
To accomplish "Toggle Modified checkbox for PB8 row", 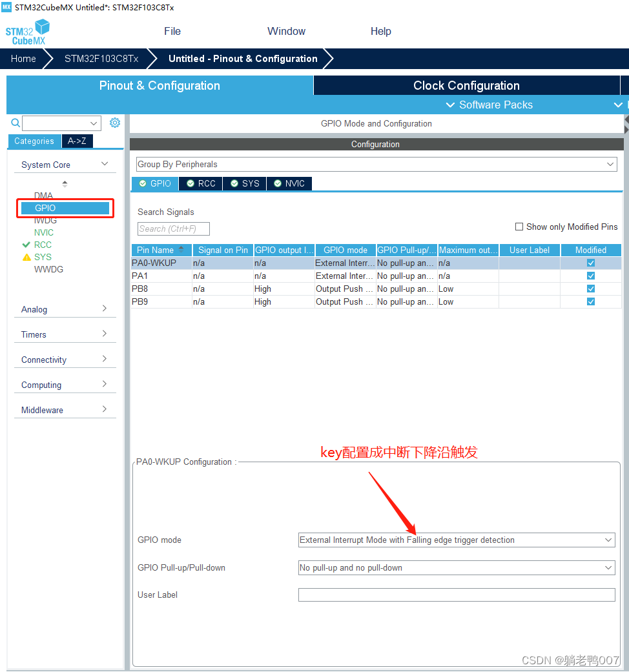I will (591, 289).
